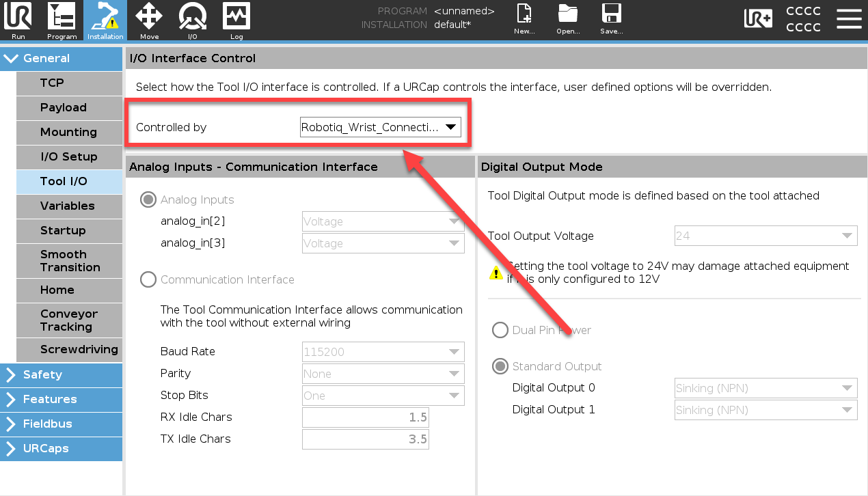Click the UR+ logo icon
Screen dimensions: 868x496
tap(758, 19)
